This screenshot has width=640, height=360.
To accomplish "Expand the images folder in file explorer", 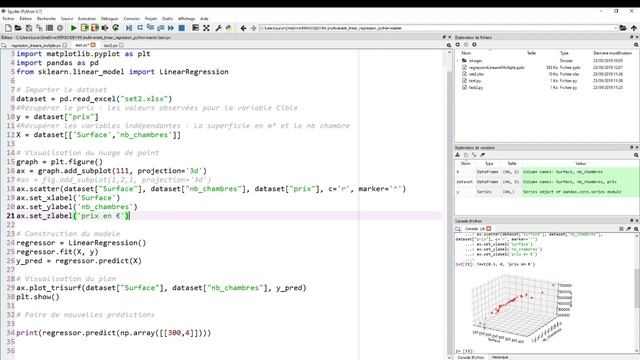I will 458,60.
